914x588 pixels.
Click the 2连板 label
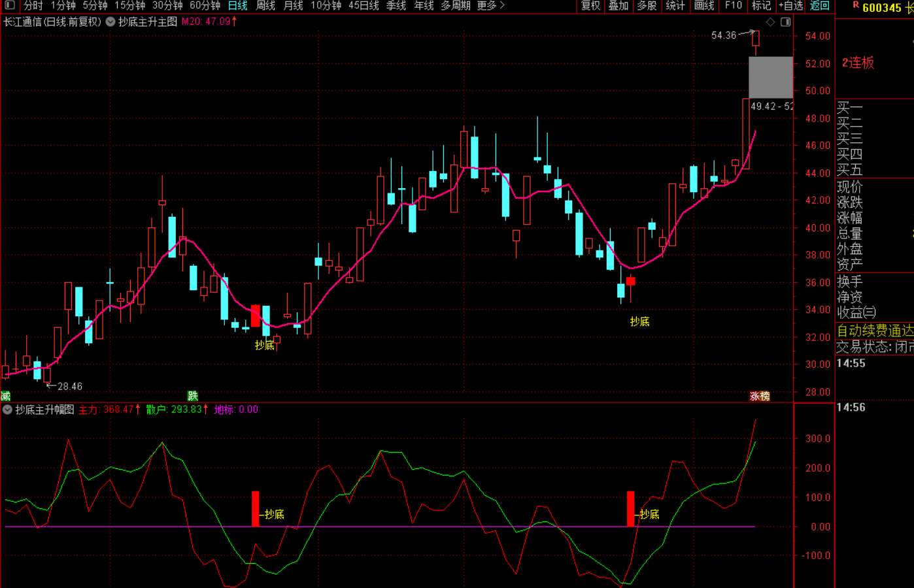coord(858,63)
